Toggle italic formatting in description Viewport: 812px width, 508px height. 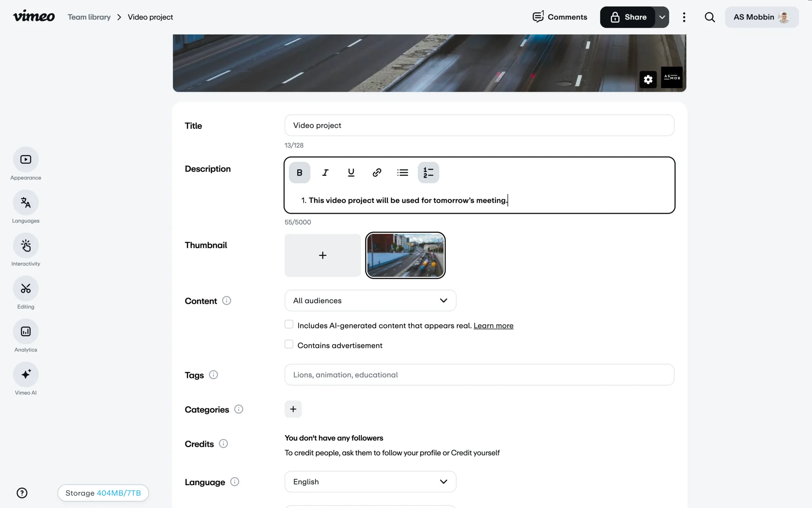click(325, 173)
